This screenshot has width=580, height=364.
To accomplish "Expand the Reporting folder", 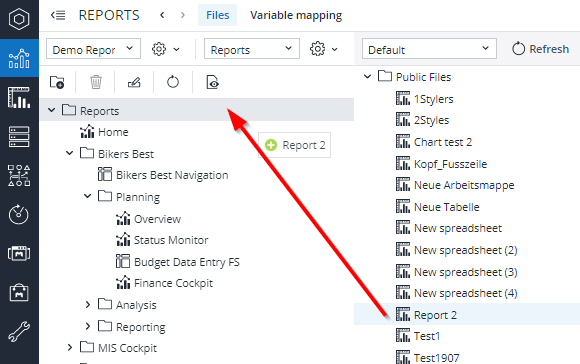I will [88, 326].
